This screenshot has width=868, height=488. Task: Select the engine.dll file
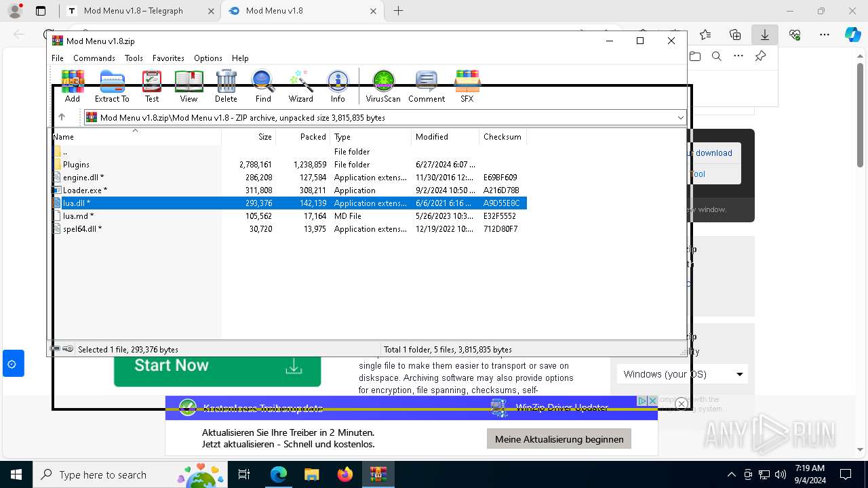click(289, 178)
